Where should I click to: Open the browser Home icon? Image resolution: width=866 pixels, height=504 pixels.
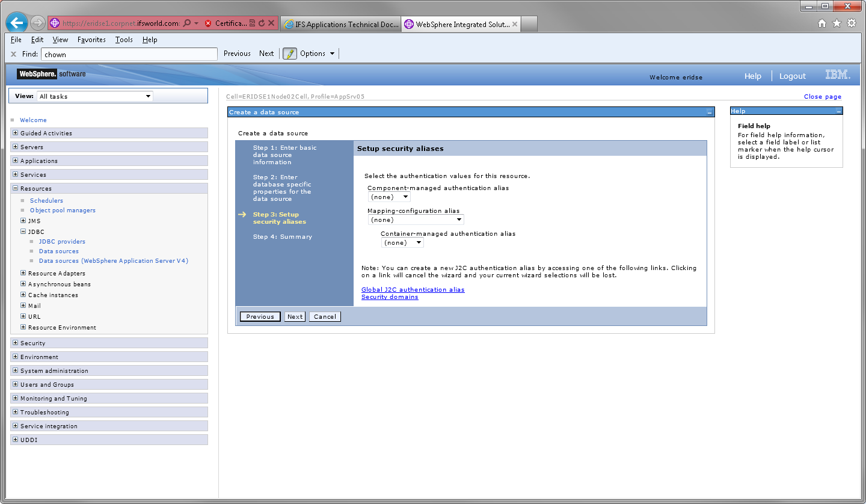822,23
